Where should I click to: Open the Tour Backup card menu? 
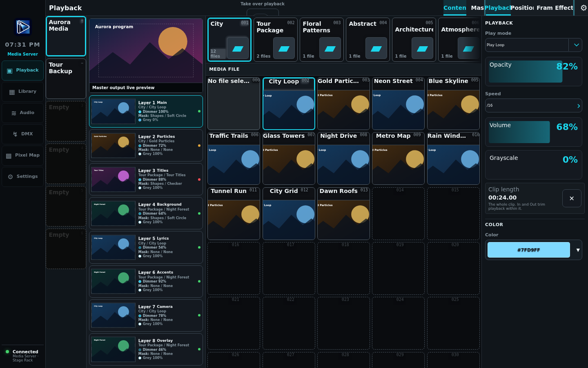(x=82, y=63)
